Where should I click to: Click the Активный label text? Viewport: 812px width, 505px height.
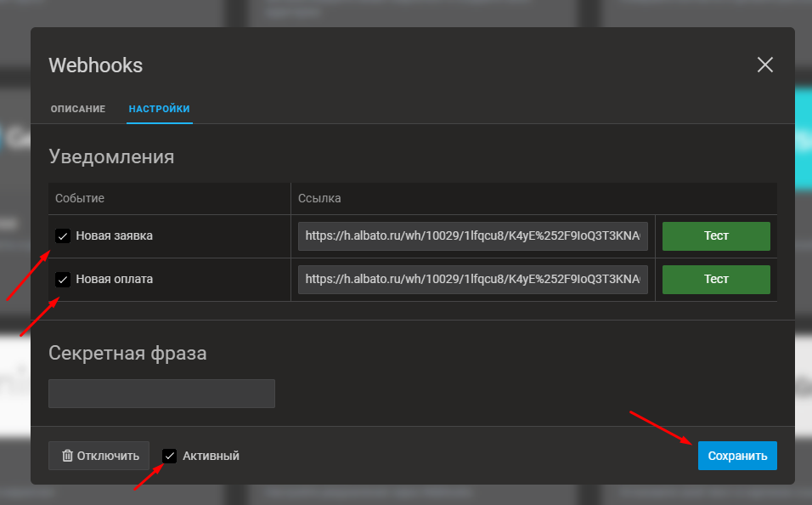point(211,456)
